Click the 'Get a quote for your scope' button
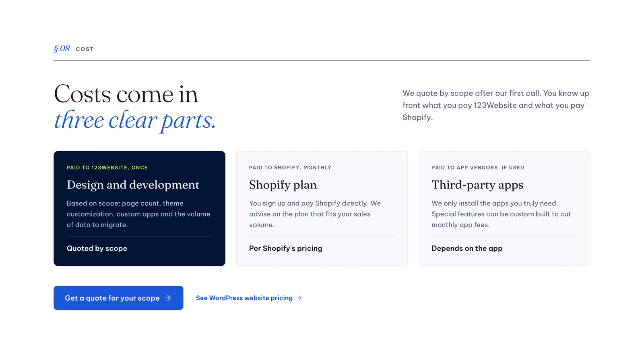Viewport: 644px width, 353px height. [118, 298]
